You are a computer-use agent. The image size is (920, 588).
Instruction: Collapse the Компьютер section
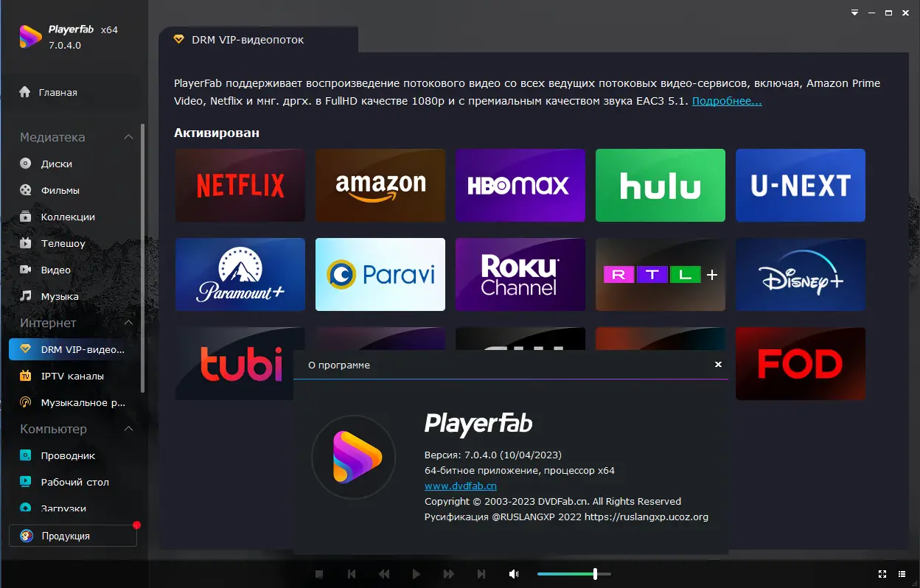click(x=129, y=429)
